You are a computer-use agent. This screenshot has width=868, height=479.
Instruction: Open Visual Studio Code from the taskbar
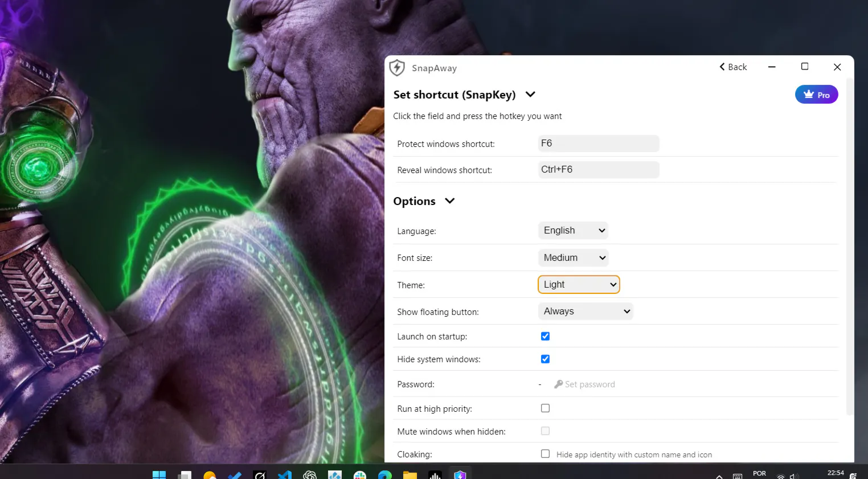point(285,475)
